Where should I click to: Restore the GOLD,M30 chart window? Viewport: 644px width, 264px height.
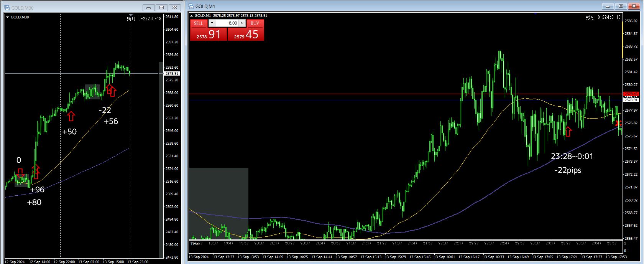coord(162,7)
